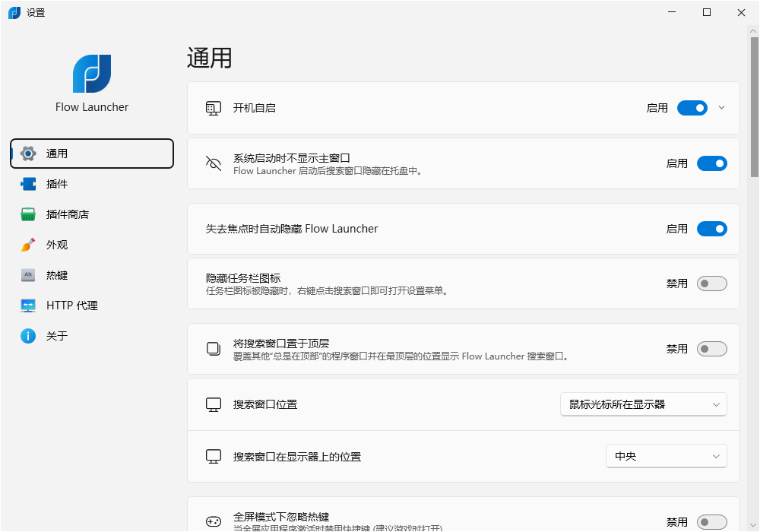Turn on 全屏模式下忽略热键 toggle
This screenshot has height=532, width=760.
712,522
